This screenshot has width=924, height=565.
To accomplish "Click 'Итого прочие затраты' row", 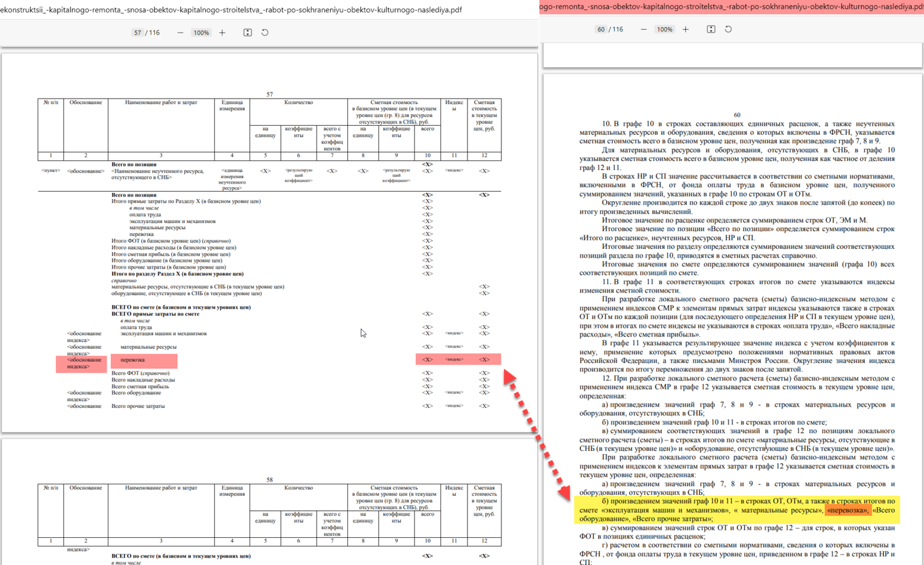I will 168,267.
